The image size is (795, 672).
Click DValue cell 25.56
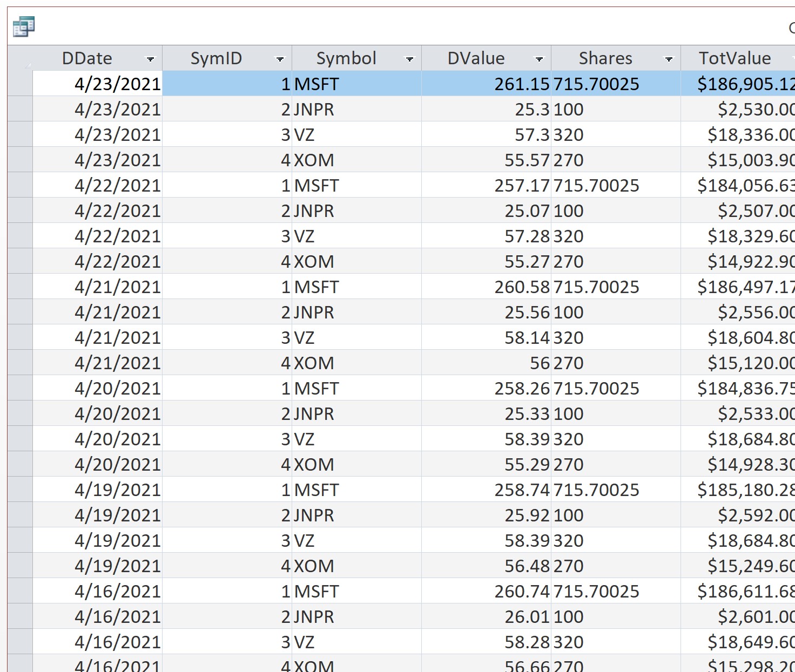(486, 312)
